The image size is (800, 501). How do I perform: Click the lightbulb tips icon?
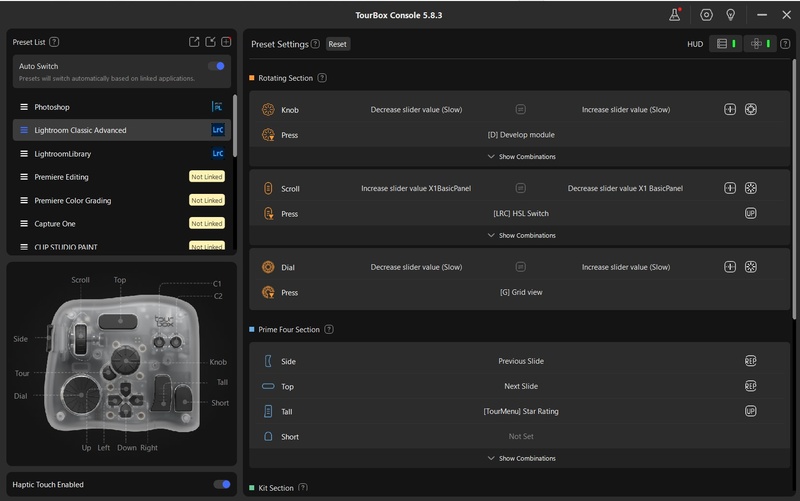(x=731, y=15)
